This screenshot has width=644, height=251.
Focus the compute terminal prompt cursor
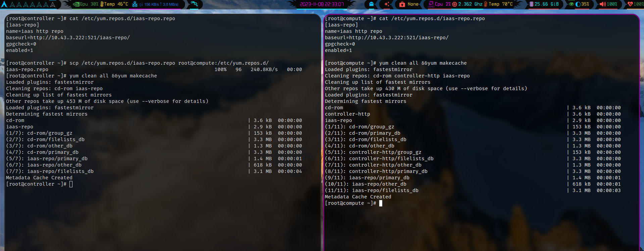(x=381, y=203)
